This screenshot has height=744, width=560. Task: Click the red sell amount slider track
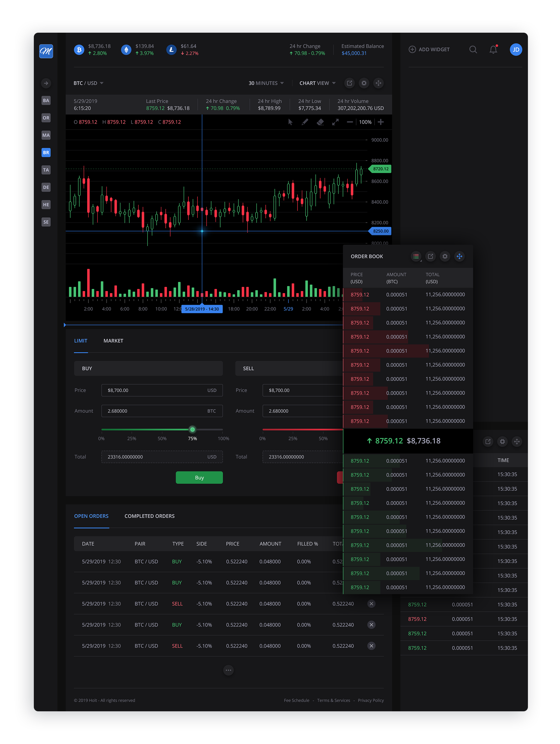[x=302, y=430]
